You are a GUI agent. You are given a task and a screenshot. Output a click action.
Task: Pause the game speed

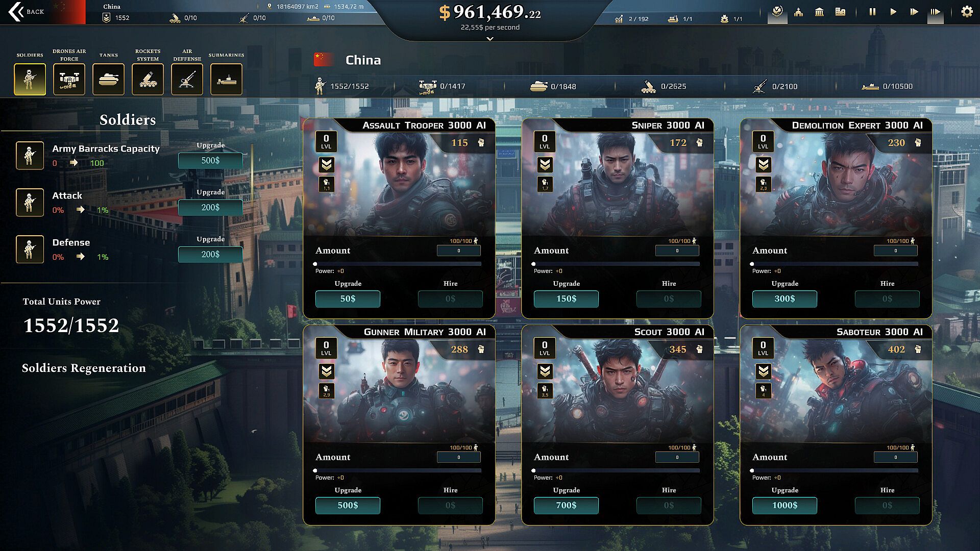(872, 12)
